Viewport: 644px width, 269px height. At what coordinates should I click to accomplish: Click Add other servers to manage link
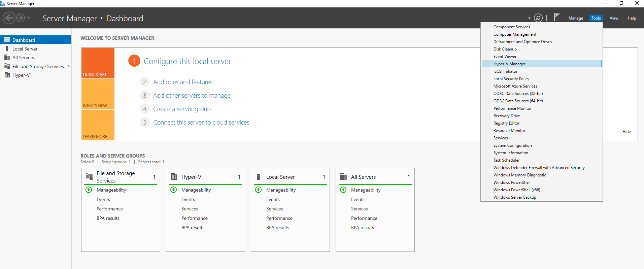[x=192, y=95]
